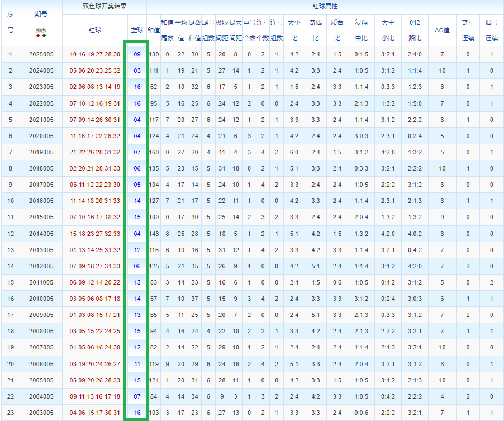Image resolution: width=504 pixels, height=421 pixels.
Task: Select the 奇偶比 column header
Action: pyautogui.click(x=316, y=30)
